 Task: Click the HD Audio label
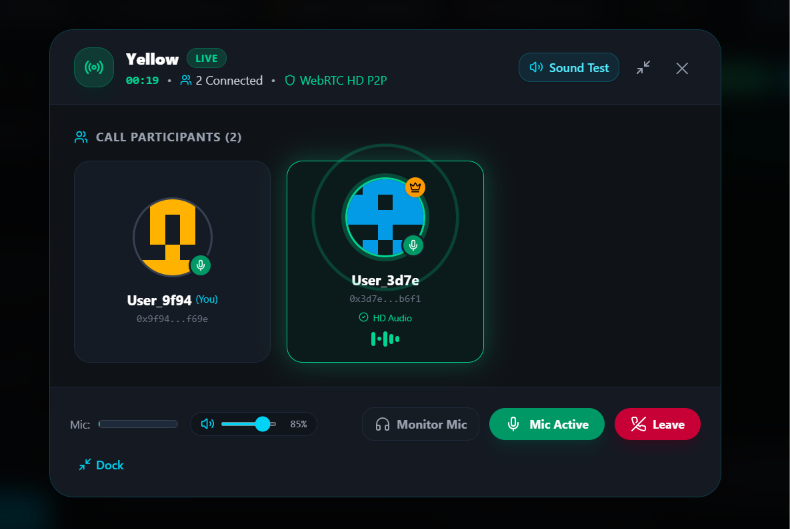point(392,318)
